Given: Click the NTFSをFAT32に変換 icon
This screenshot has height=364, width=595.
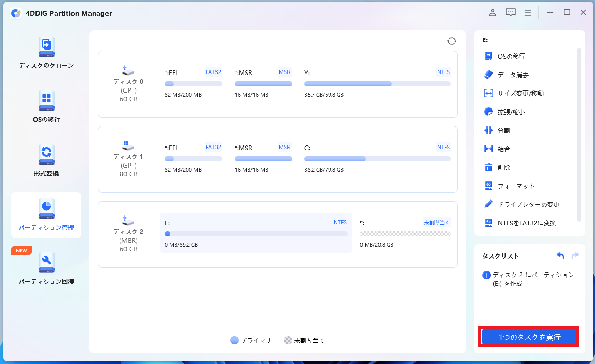Looking at the screenshot, I should click(x=489, y=223).
